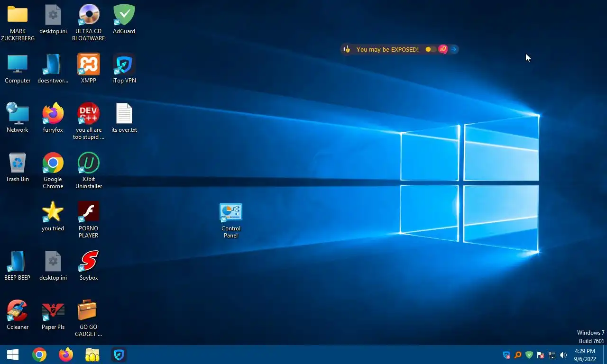Select the Control Panel desktop shortcut

[231, 220]
